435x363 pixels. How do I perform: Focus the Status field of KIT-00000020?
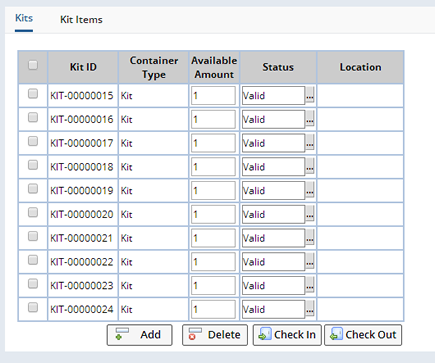coord(273,214)
